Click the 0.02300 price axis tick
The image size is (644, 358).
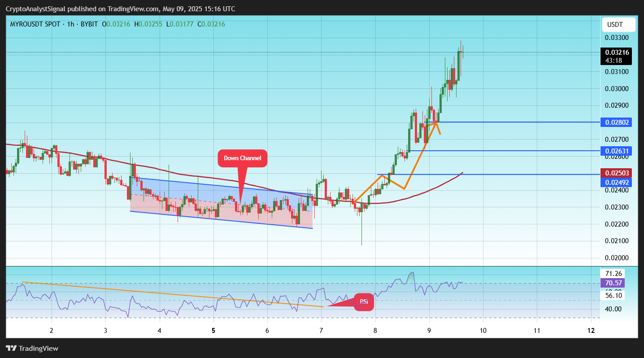(x=617, y=207)
